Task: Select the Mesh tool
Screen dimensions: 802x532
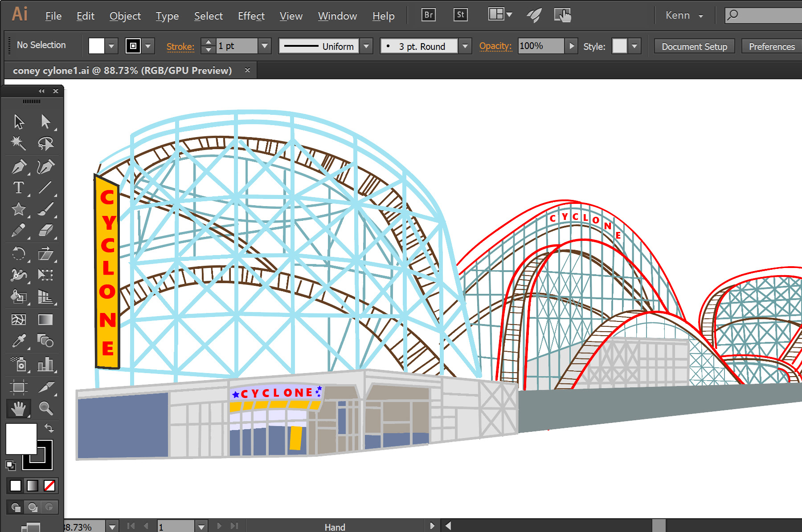Action: point(19,320)
